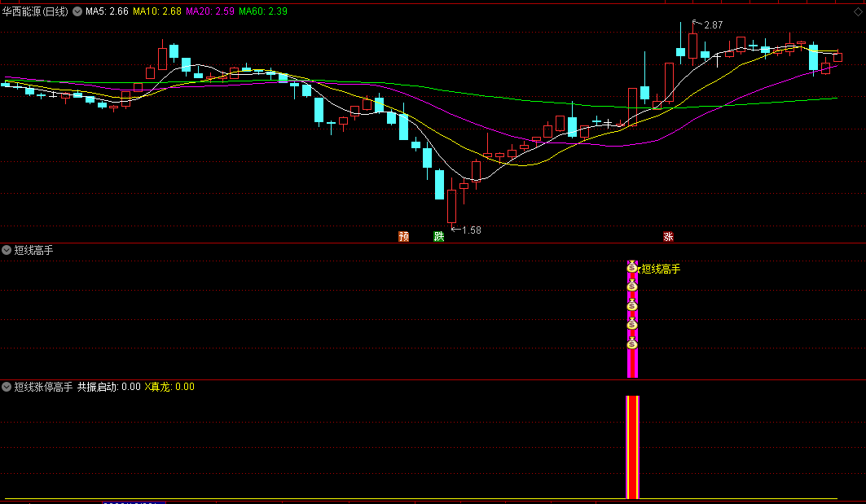Select the X真龙: 0.00 readout
The width and height of the screenshot is (866, 504).
pyautogui.click(x=169, y=387)
